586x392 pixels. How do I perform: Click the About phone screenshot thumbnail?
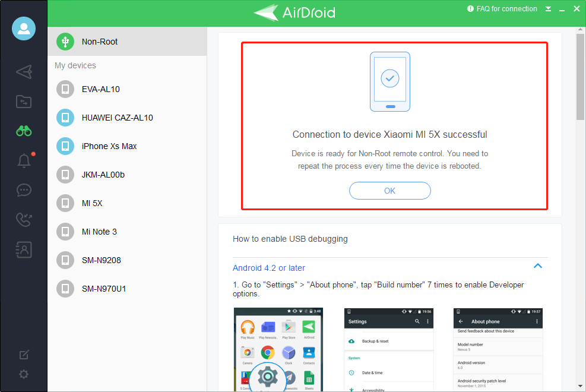[498, 349]
